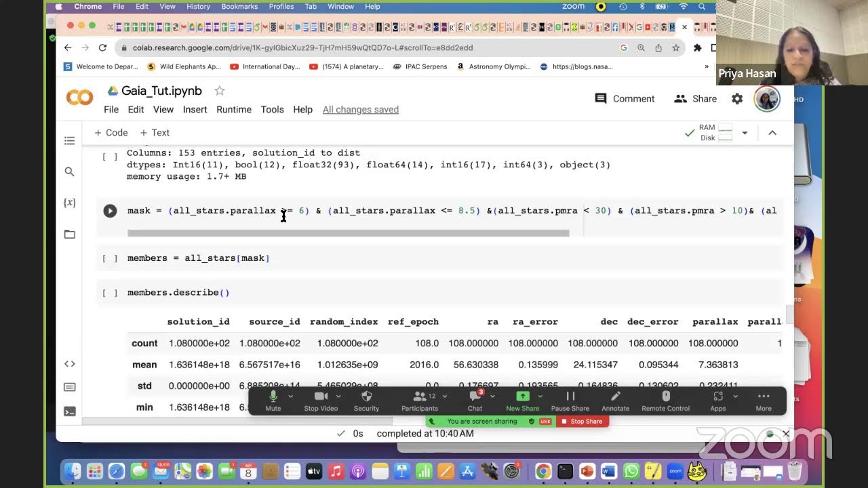Click the notebook Share button
Viewport: 868px width, 488px height.
(x=695, y=99)
